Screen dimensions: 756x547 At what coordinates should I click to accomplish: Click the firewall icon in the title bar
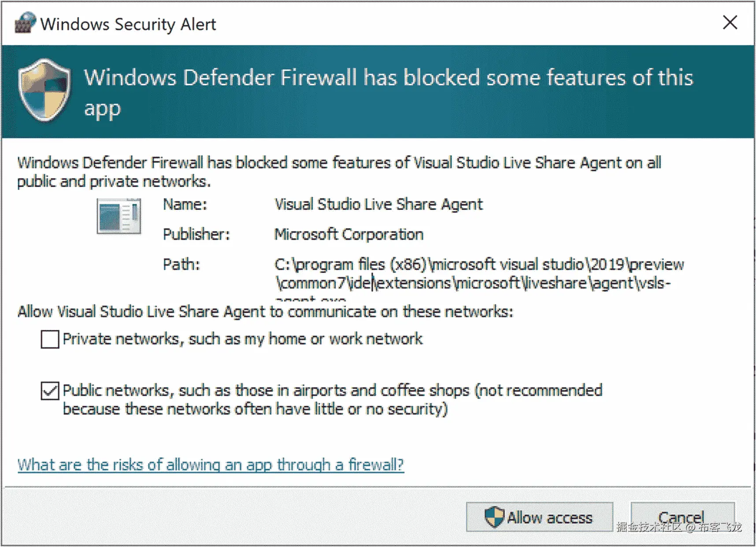pyautogui.click(x=25, y=23)
